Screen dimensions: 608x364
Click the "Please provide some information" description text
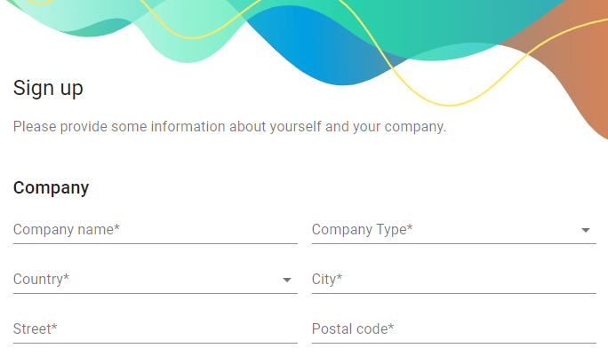[229, 127]
